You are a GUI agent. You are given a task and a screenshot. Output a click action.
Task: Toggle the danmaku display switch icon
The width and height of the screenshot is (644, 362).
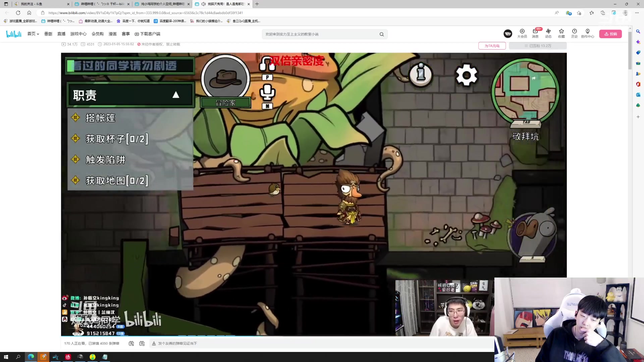[131, 344]
